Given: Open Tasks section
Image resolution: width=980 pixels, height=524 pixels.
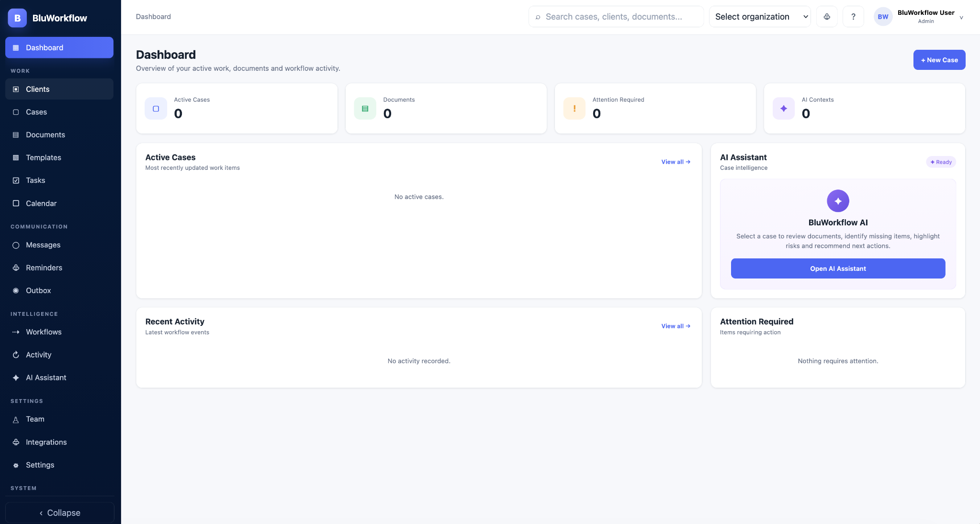Looking at the screenshot, I should point(59,180).
